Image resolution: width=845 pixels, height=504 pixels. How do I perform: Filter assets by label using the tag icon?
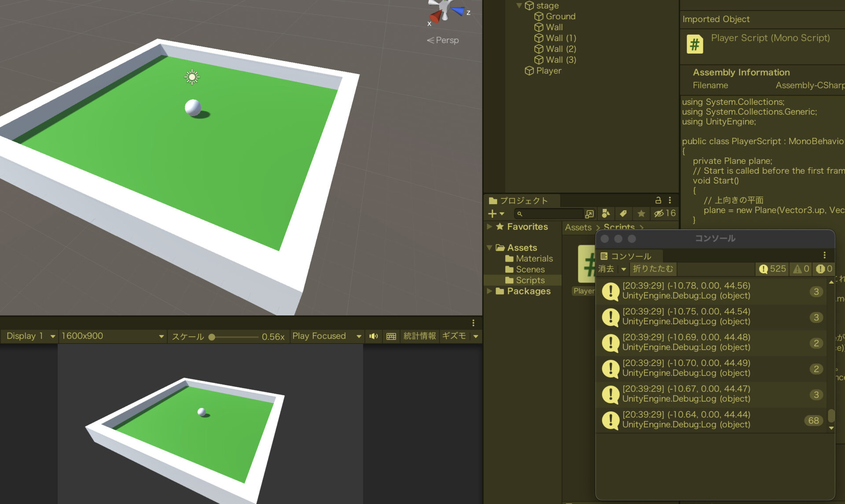coord(623,214)
